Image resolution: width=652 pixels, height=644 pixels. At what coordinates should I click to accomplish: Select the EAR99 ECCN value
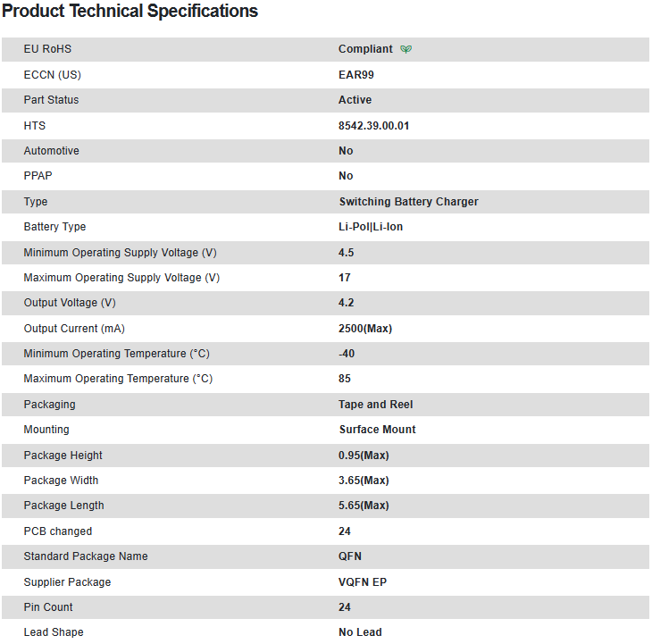pos(356,75)
